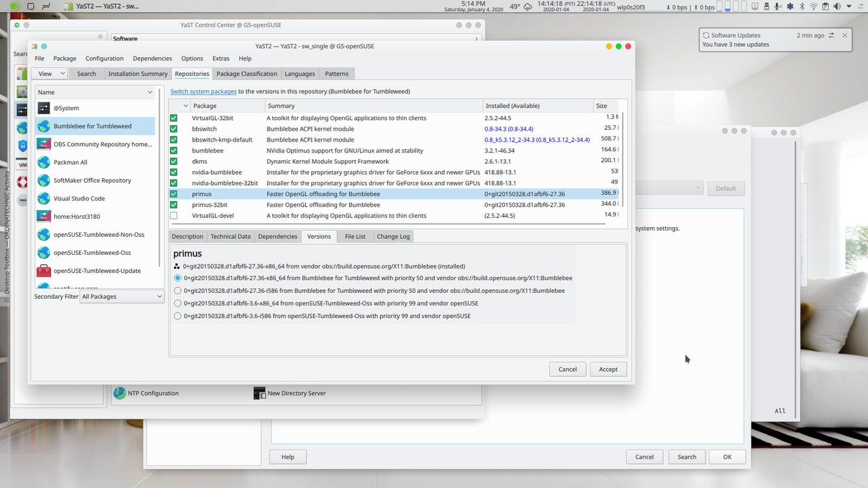Click Cancel in the YaST2 software window
The image size is (868, 488).
[567, 369]
